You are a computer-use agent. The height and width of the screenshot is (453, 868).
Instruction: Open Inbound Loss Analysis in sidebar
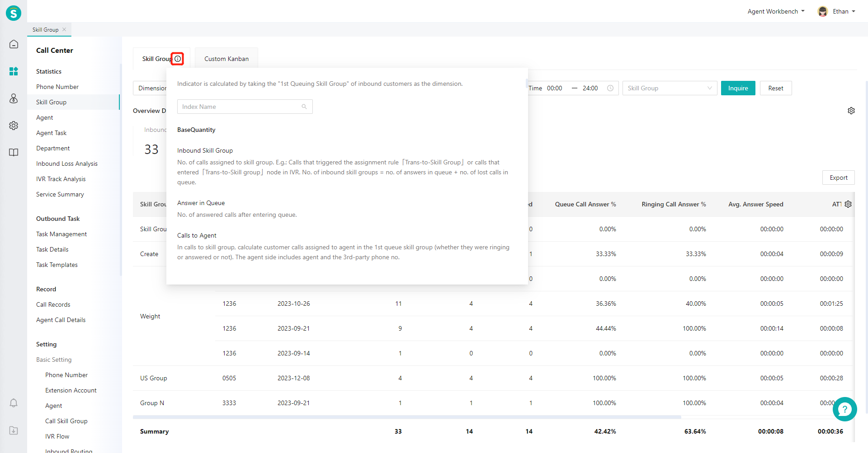(x=67, y=163)
